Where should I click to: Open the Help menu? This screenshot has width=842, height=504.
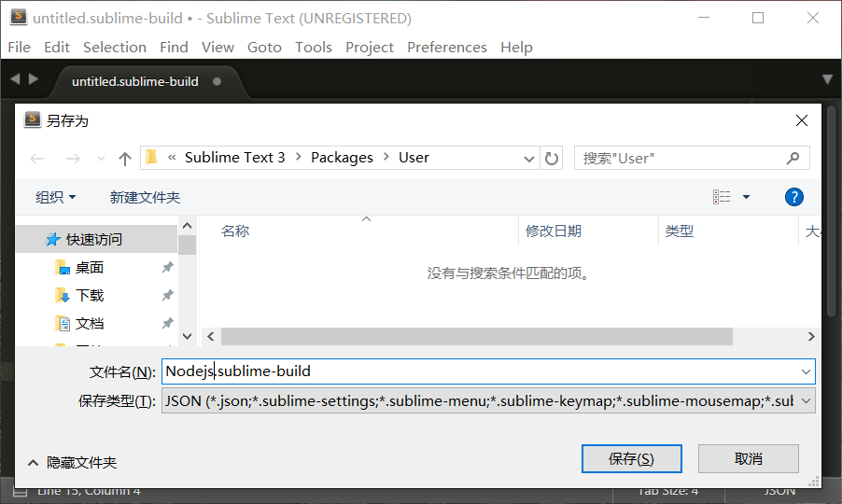pos(516,48)
